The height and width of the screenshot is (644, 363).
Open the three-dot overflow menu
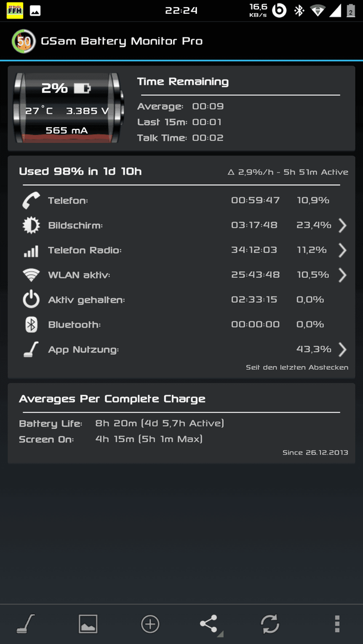coord(337,624)
